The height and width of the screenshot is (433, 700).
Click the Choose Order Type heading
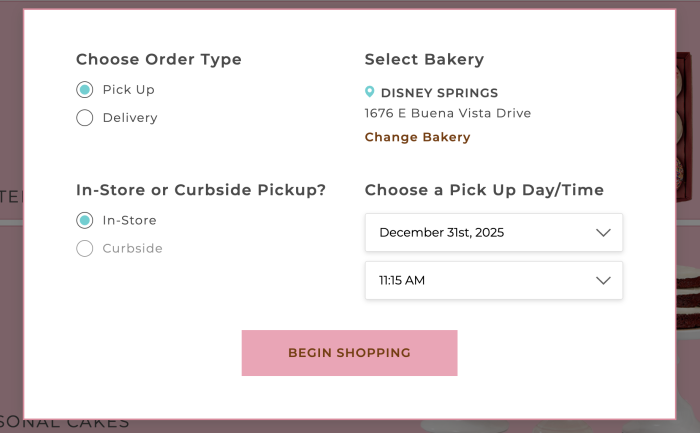pyautogui.click(x=159, y=59)
